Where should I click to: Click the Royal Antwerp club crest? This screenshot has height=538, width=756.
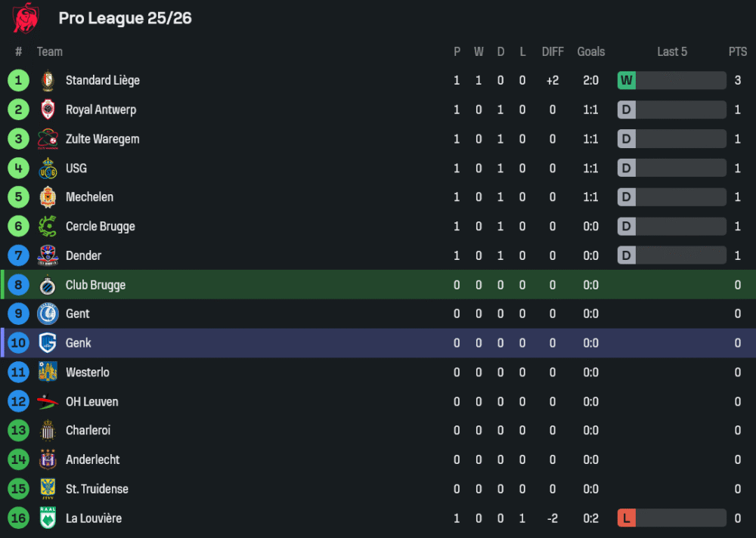48,110
